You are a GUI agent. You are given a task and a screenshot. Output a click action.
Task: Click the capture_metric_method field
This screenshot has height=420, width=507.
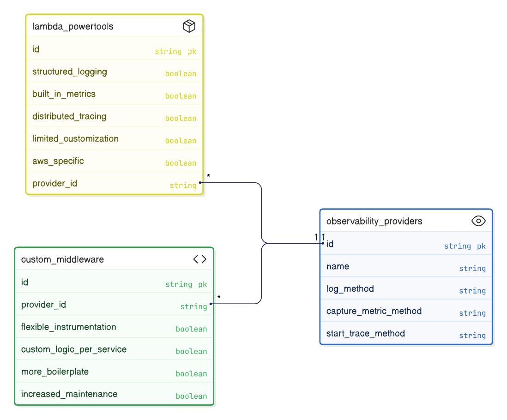coord(406,310)
